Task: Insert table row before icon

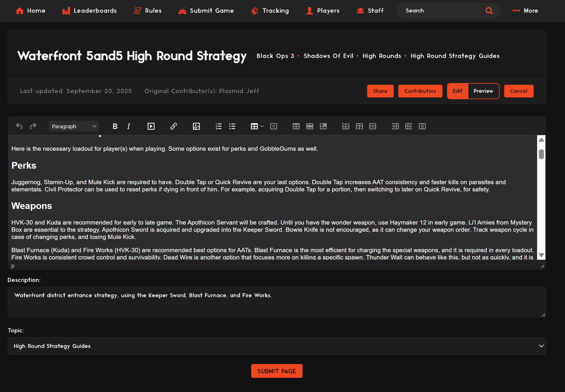Action: [x=346, y=126]
